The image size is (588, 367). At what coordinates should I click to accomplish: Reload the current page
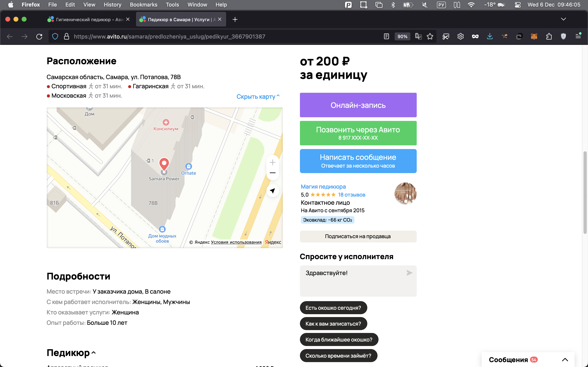(39, 36)
